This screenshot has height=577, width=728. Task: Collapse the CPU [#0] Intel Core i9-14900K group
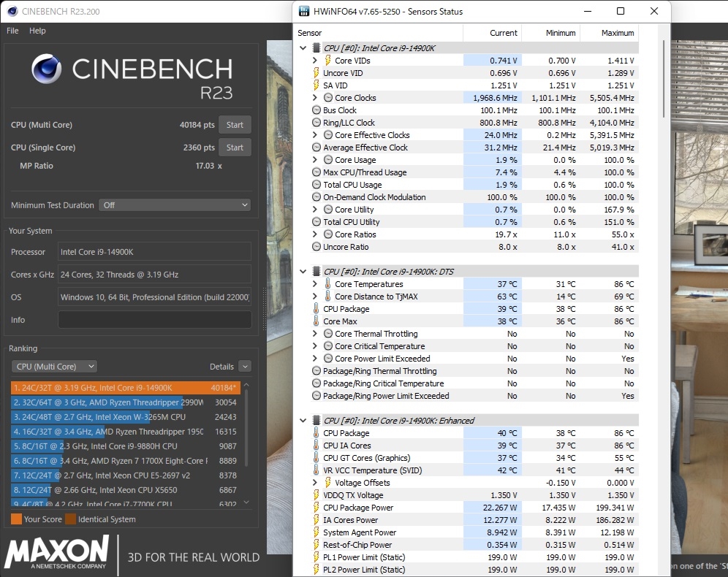303,47
